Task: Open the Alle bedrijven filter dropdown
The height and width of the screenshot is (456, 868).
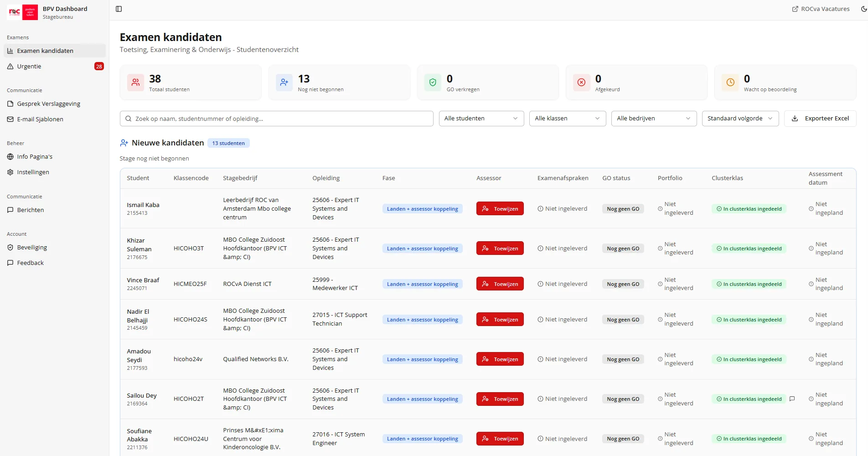Action: click(x=654, y=119)
